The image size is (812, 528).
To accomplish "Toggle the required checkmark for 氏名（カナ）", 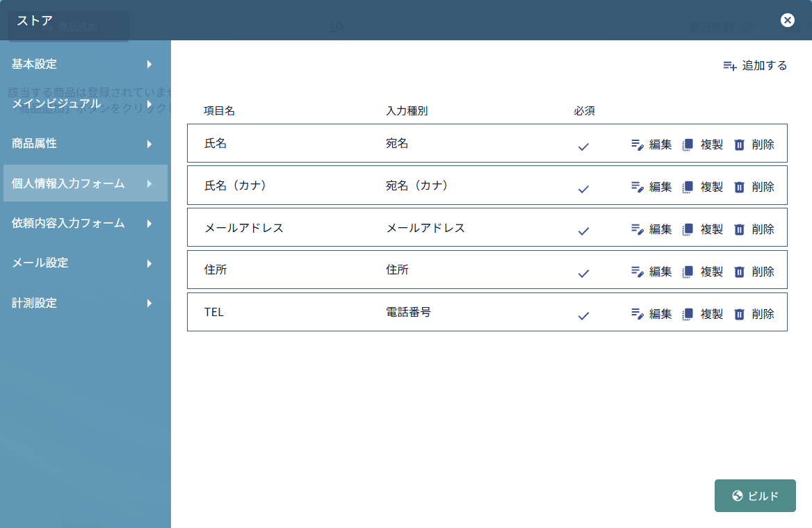I will 584,190.
